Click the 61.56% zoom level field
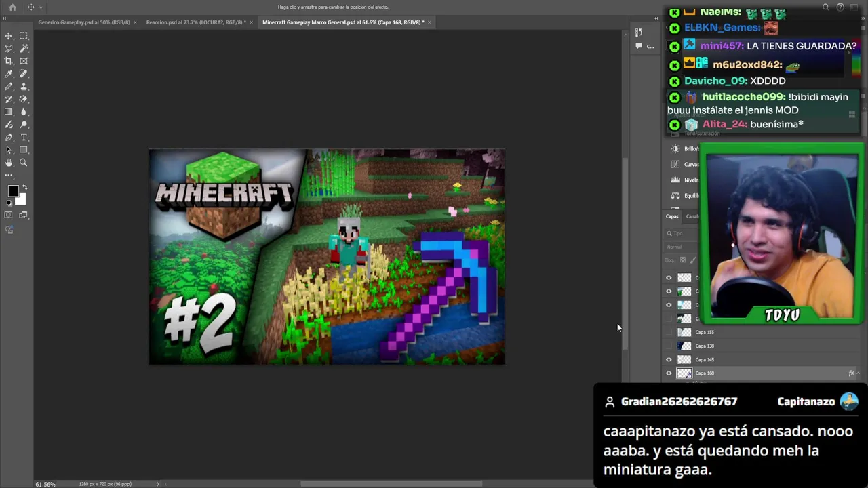The height and width of the screenshot is (488, 868). point(45,484)
